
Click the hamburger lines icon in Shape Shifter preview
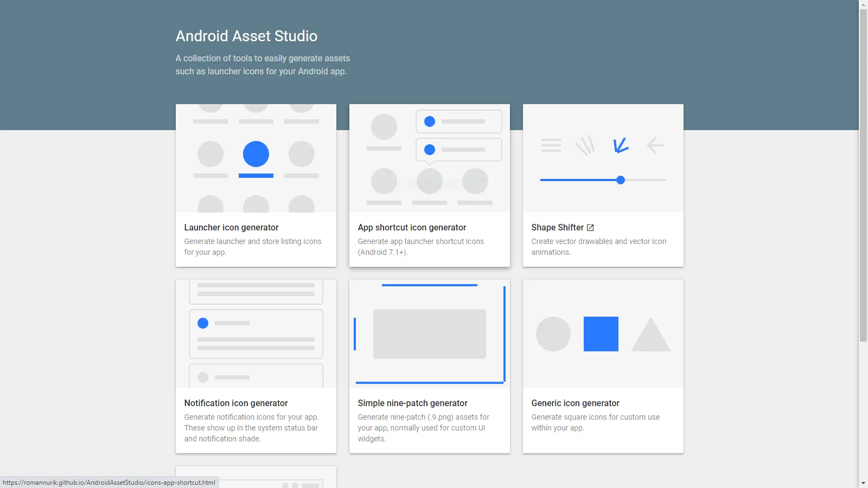coord(551,145)
